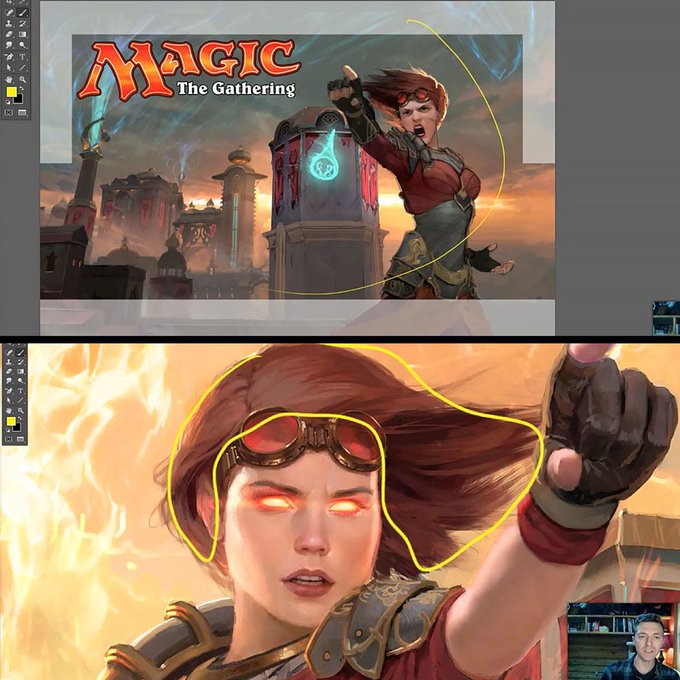Select the Eraser tool in the top window's toolbar
The height and width of the screenshot is (680, 680).
(x=9, y=34)
